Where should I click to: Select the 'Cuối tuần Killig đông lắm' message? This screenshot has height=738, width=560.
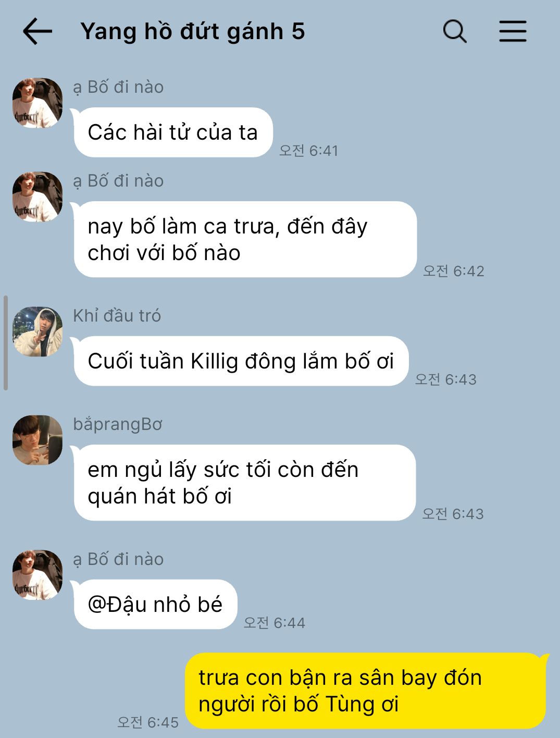[241, 361]
